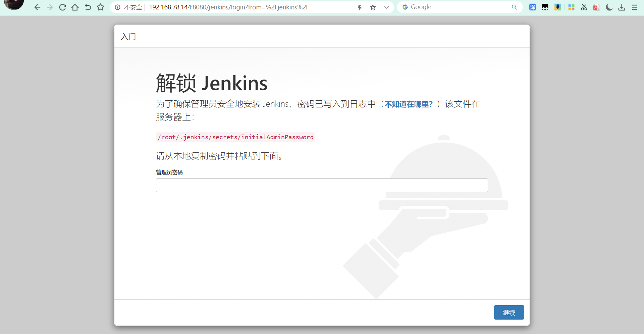Click the scissors screenshot icon
The width and height of the screenshot is (644, 334).
click(x=584, y=7)
